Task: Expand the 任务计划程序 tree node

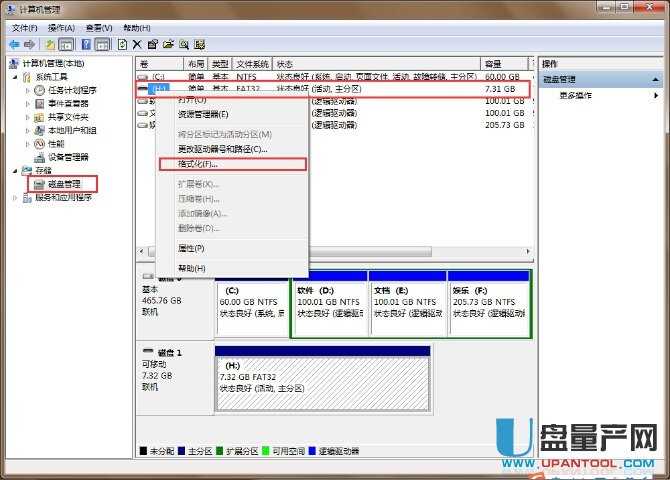Action: [x=28, y=90]
